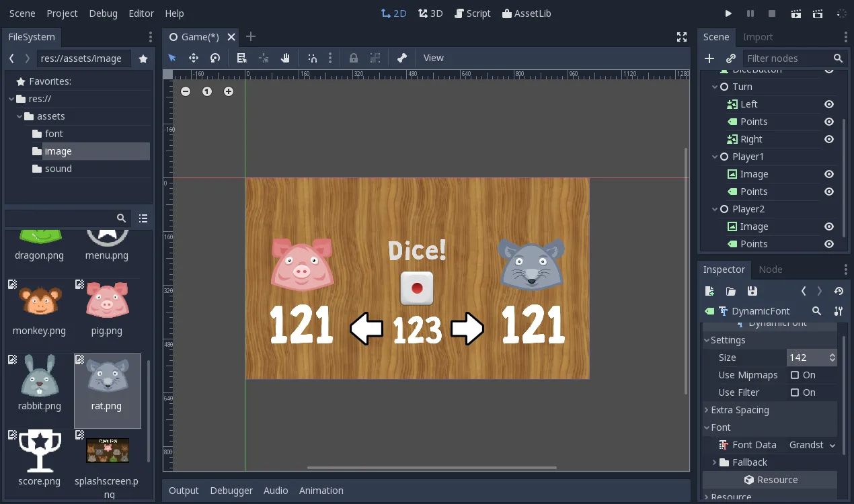Stop the running scene
This screenshot has height=504, width=854.
[772, 13]
